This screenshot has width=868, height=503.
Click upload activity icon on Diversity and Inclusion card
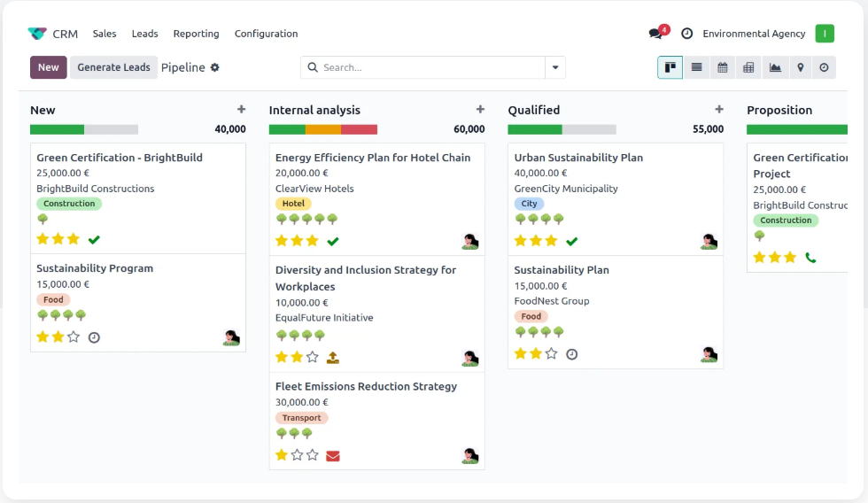pyautogui.click(x=333, y=358)
